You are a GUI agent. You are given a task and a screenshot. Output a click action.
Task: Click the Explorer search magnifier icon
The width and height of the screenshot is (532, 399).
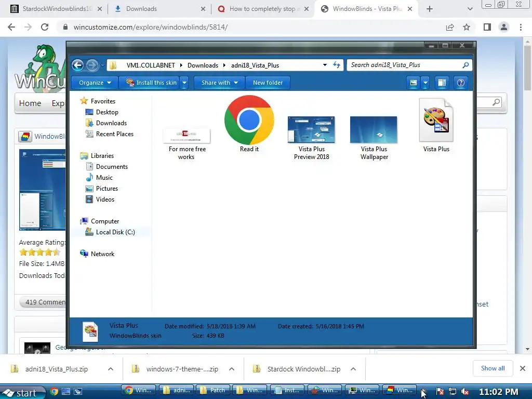click(x=465, y=65)
